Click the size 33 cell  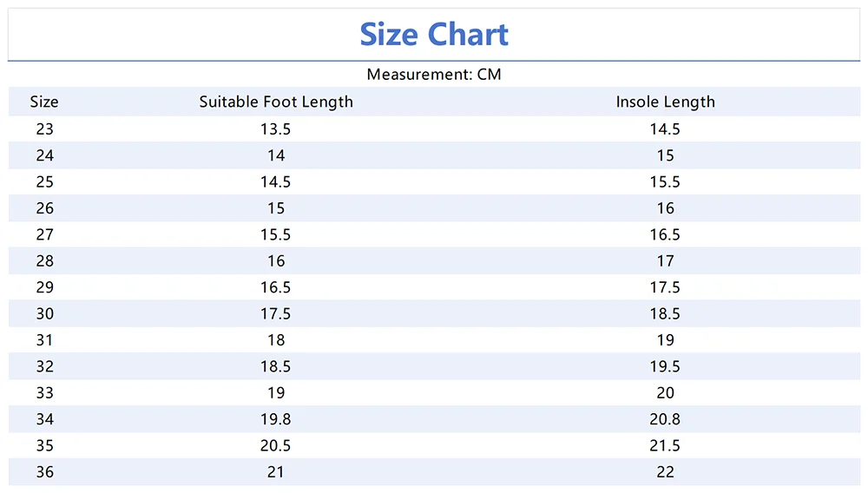tap(44, 392)
